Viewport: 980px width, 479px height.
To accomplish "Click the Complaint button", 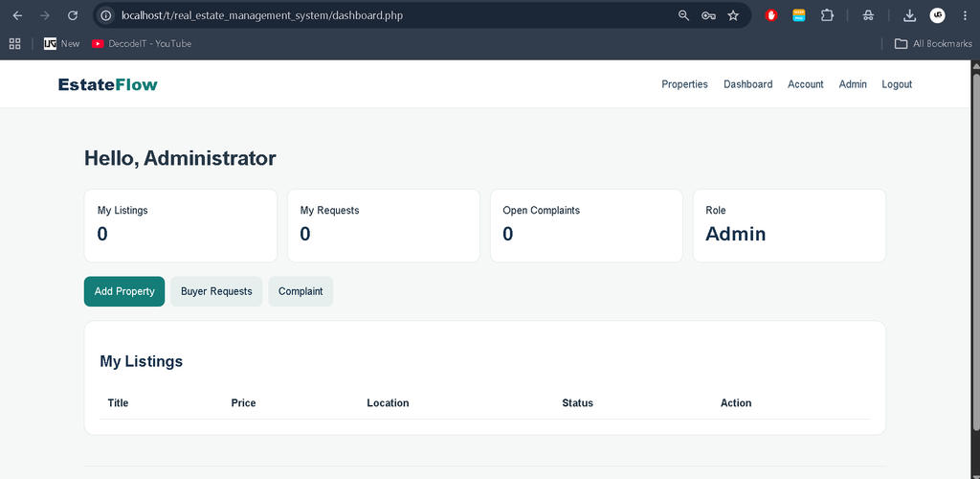I will point(301,291).
